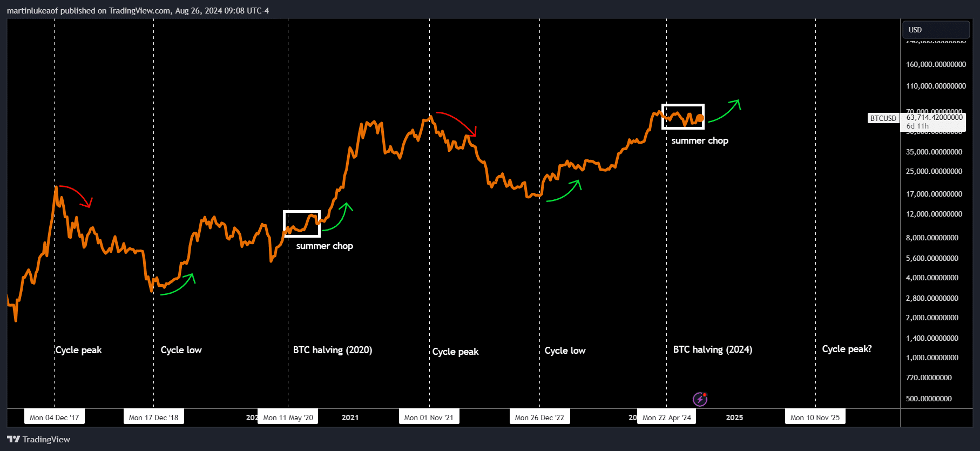Click the lightning bolt event icon
The width and height of the screenshot is (980, 451).
[x=700, y=399]
